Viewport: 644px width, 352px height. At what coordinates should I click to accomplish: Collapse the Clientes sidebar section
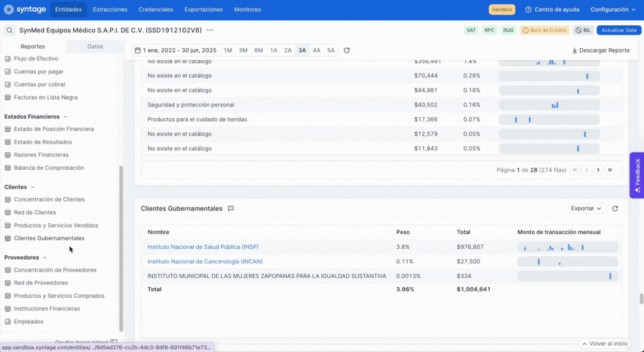click(x=32, y=187)
